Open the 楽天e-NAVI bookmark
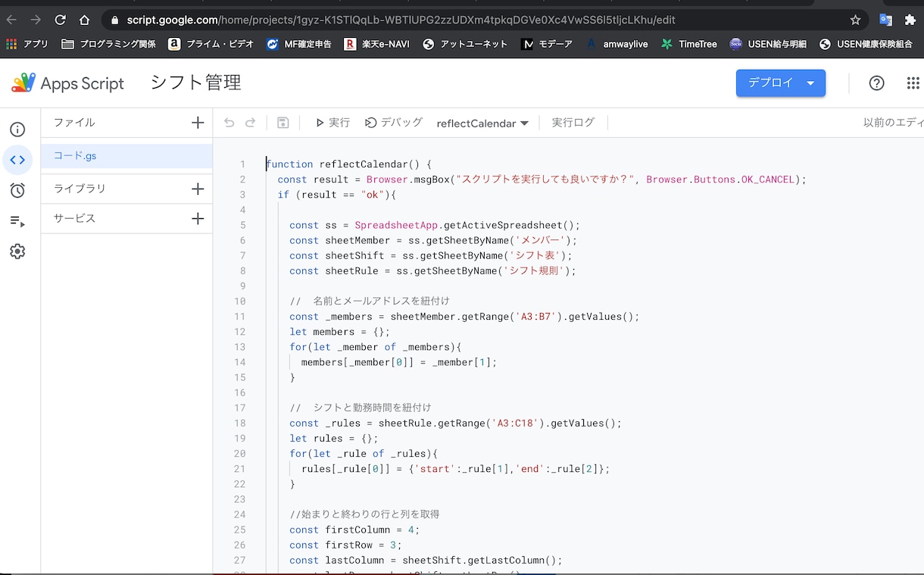The width and height of the screenshot is (924, 575). pyautogui.click(x=376, y=45)
